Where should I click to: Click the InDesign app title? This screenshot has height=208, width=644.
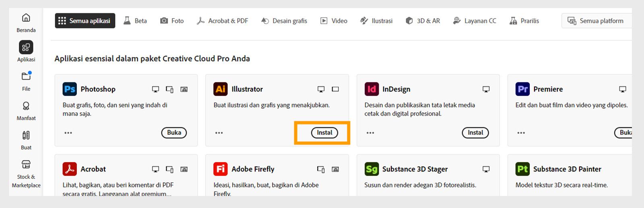point(396,89)
